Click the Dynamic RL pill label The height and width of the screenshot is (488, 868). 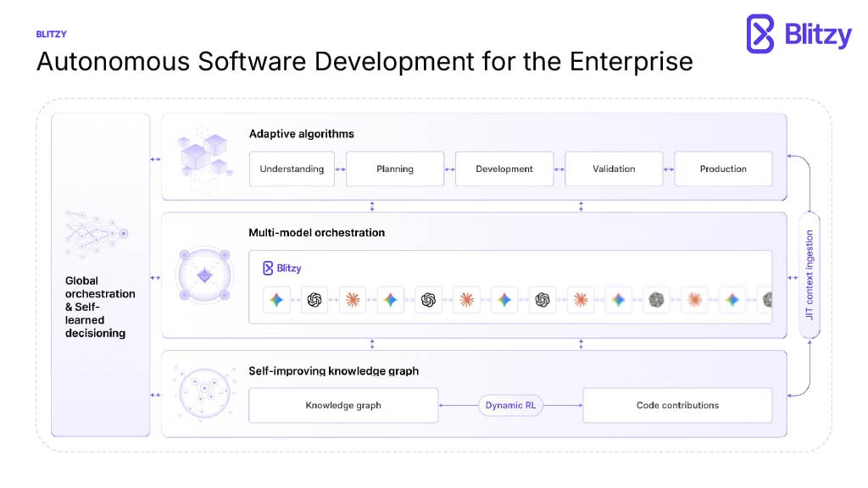point(510,405)
